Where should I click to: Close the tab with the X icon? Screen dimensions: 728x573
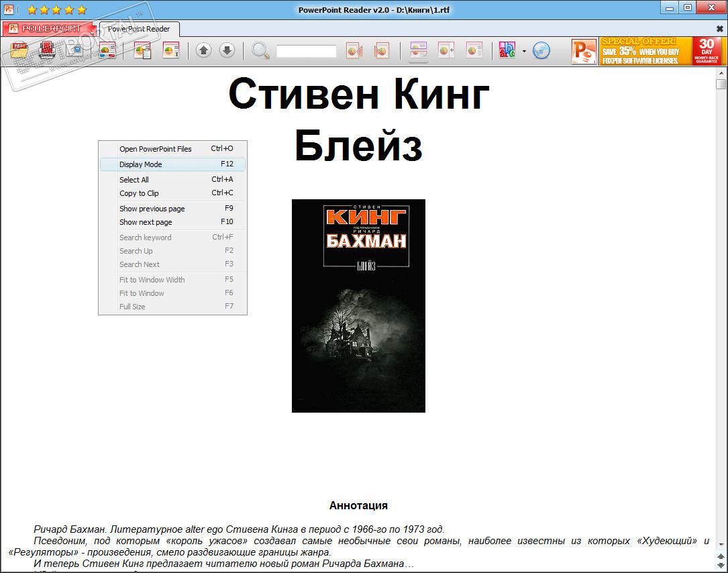click(x=720, y=29)
